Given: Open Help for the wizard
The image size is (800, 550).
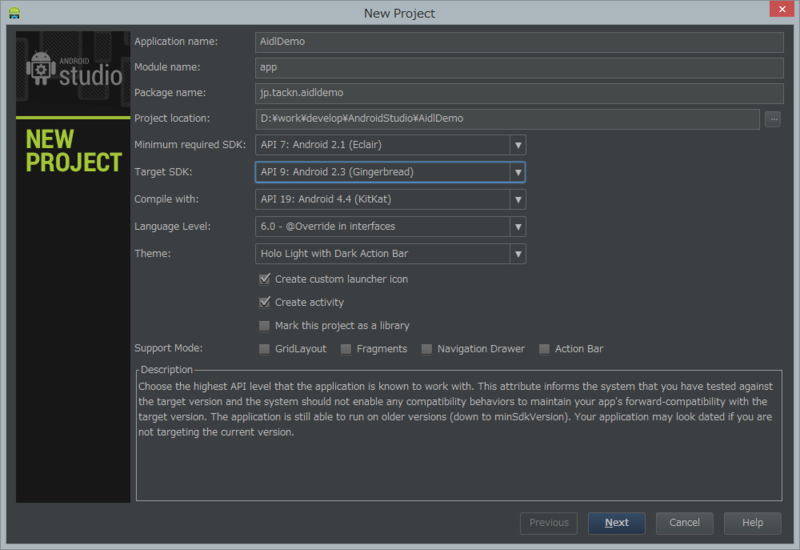Looking at the screenshot, I should click(752, 523).
